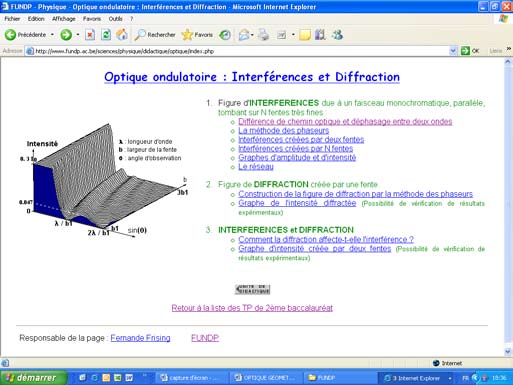Open Retour à la liste des TP link

pos(252,308)
